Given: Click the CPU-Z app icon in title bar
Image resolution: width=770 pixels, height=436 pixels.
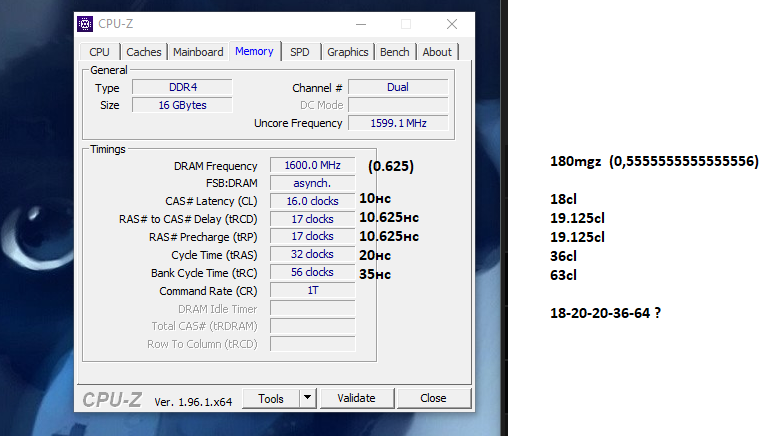Looking at the screenshot, I should (85, 24).
